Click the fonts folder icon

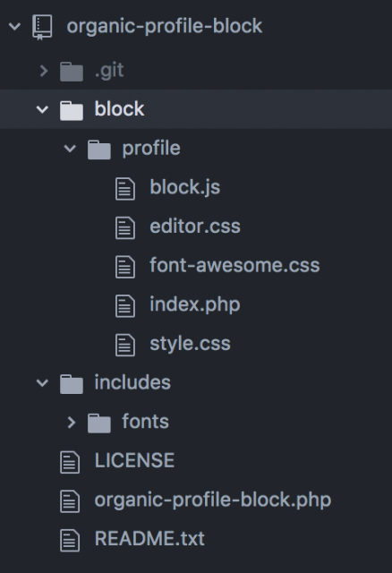coord(99,423)
